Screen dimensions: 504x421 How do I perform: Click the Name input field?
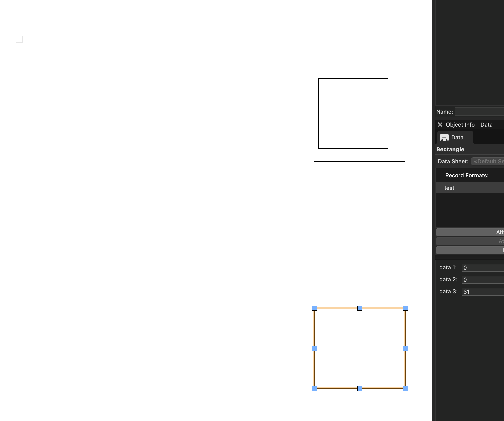click(479, 112)
